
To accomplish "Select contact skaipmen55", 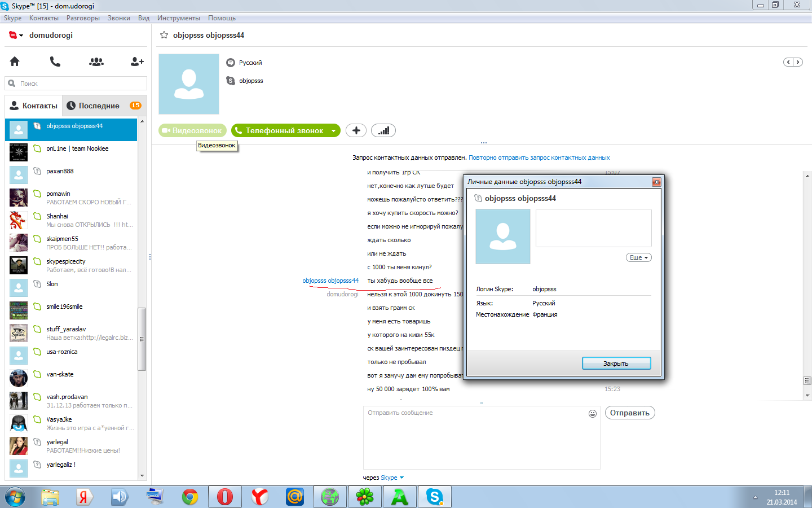I will 71,243.
